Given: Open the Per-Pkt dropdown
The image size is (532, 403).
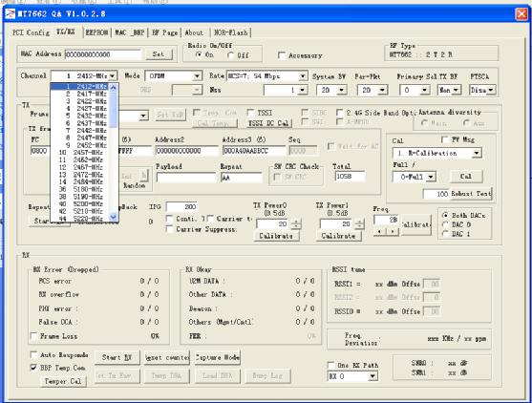Looking at the screenshot, I should 383,90.
